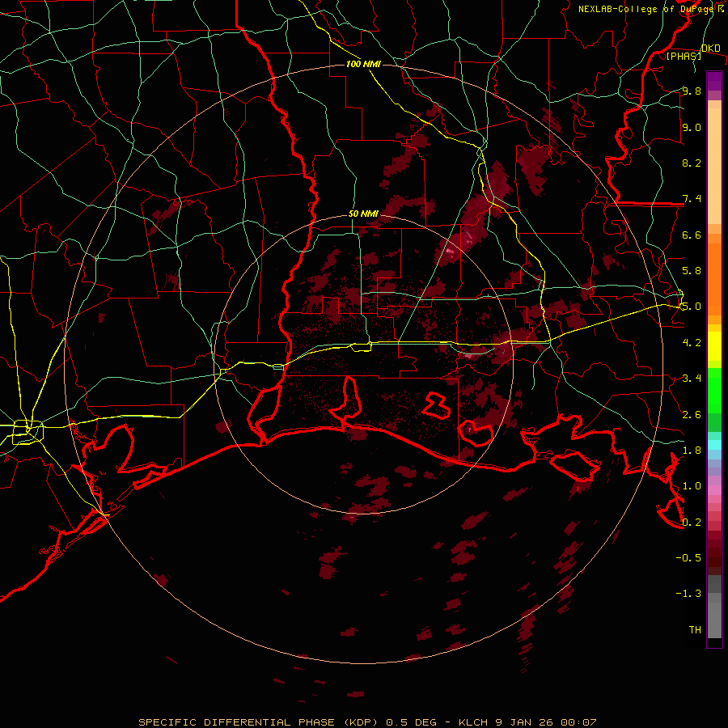Image resolution: width=728 pixels, height=728 pixels.
Task: Click the 4.2 value on the color scale
Action: (x=692, y=342)
